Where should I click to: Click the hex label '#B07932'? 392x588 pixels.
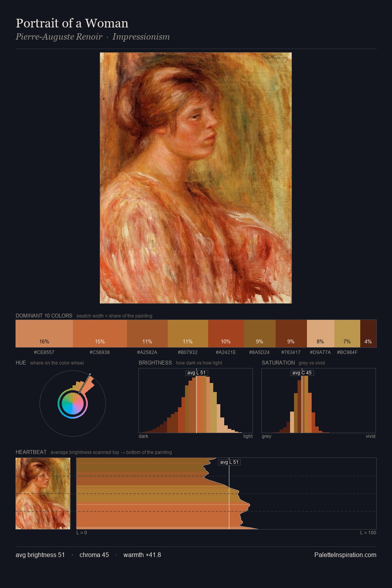pyautogui.click(x=188, y=352)
